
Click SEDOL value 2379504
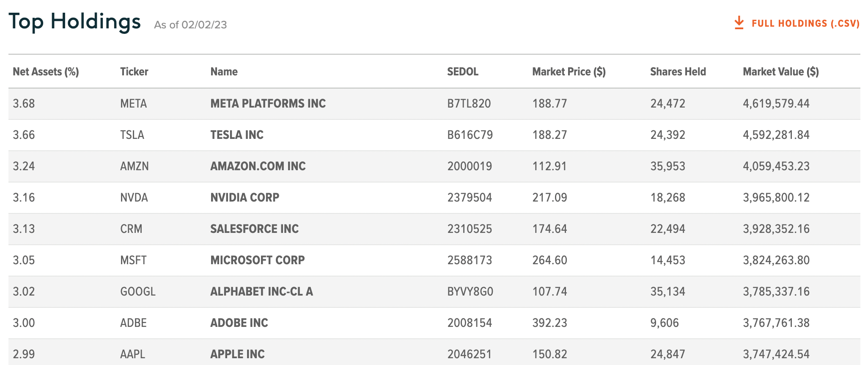470,197
